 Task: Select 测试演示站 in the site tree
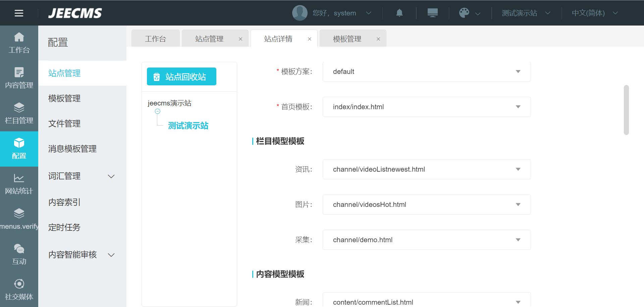(x=188, y=126)
